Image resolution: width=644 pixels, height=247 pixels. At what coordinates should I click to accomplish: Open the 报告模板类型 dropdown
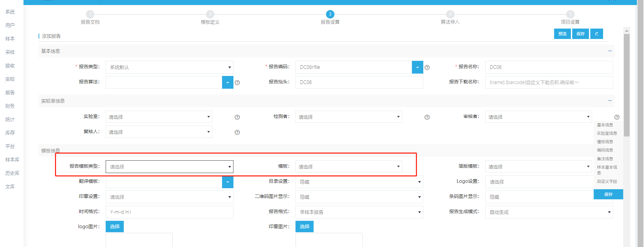(x=169, y=167)
